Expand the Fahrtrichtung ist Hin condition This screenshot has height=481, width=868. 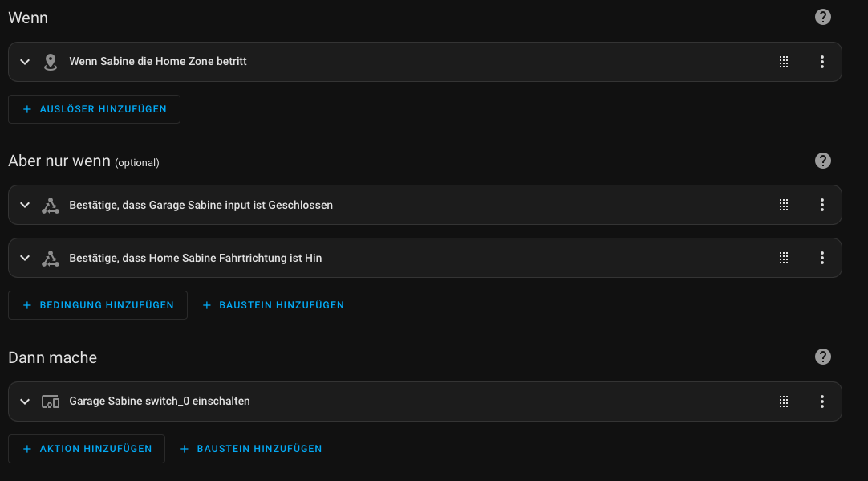point(25,258)
